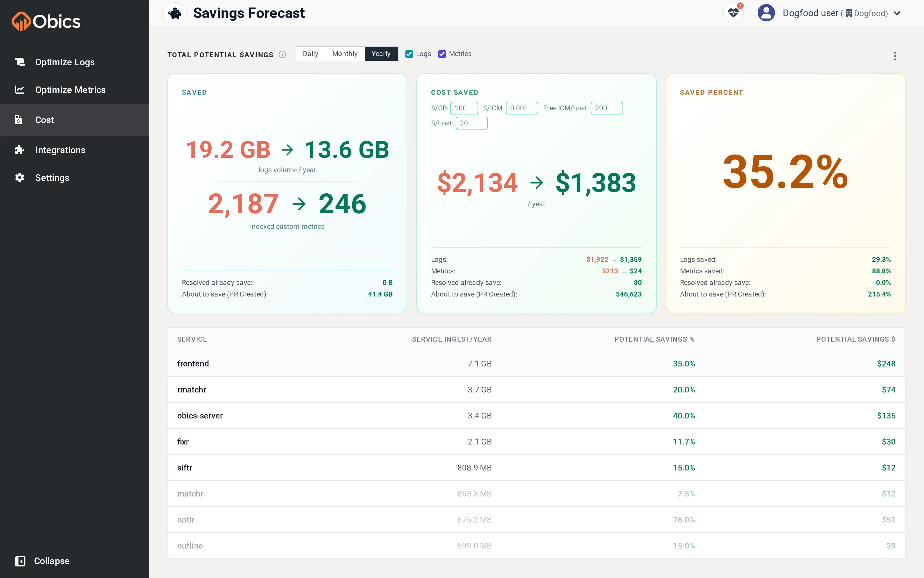This screenshot has width=924, height=578.
Task: Click the Collapse sidebar icon
Action: (x=20, y=561)
